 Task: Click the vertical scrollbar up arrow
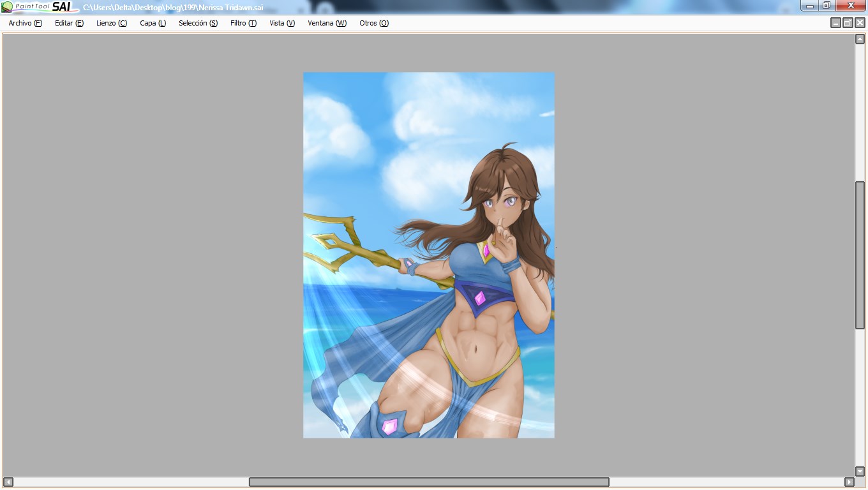pos(860,39)
